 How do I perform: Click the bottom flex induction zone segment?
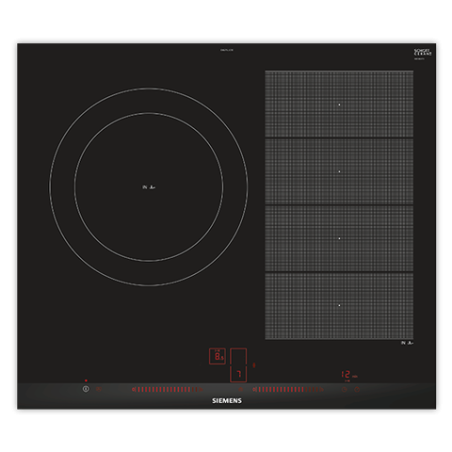click(x=339, y=306)
